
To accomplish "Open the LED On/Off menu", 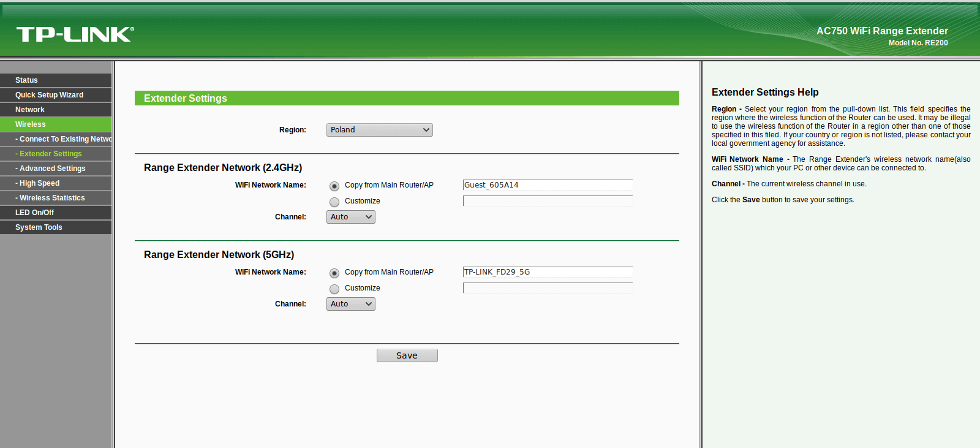I will tap(56, 213).
